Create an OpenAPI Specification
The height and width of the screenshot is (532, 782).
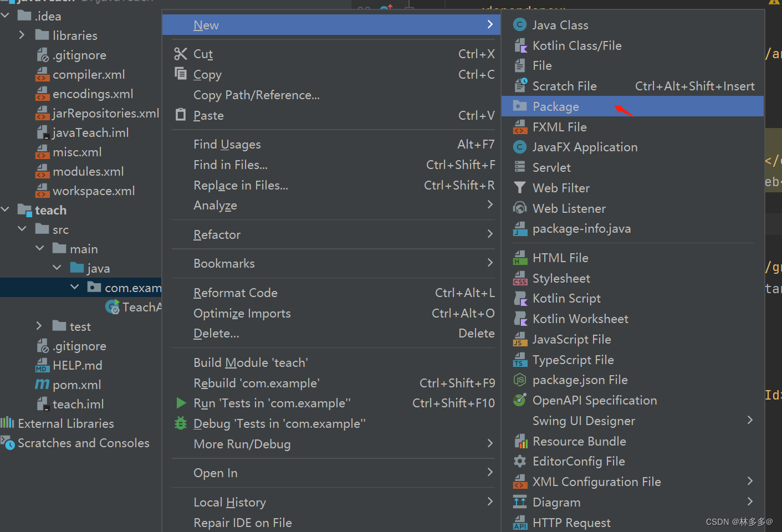(x=594, y=400)
